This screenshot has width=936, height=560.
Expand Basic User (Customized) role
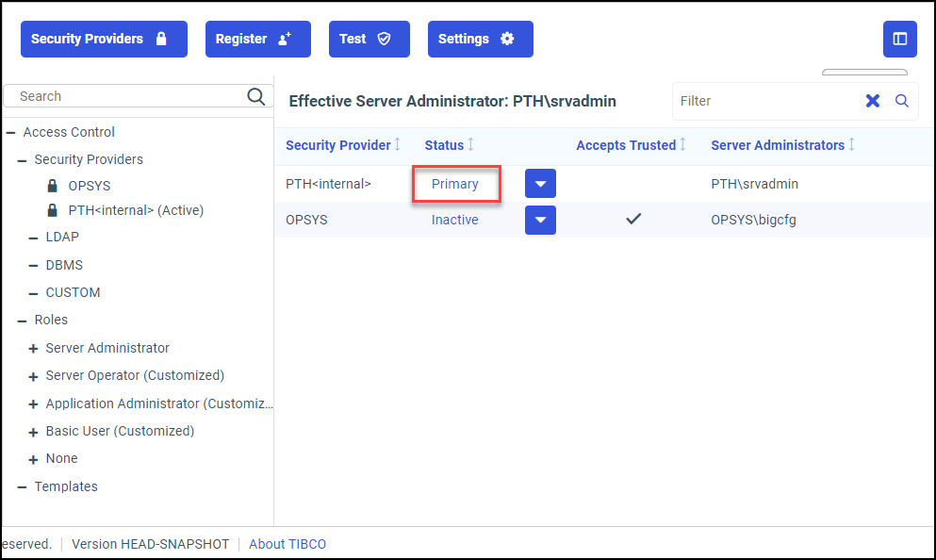(x=33, y=431)
